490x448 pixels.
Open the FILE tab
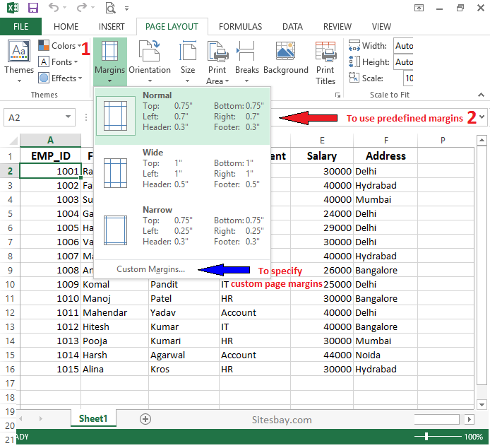pos(20,27)
